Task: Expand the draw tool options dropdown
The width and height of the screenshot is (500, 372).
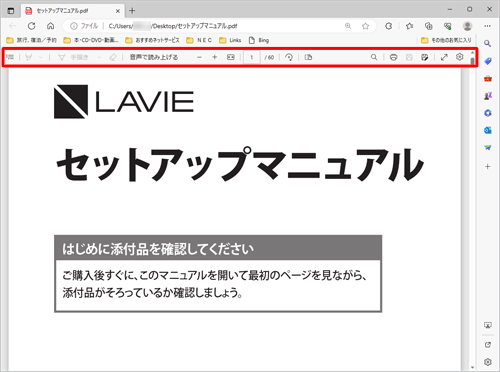Action: [99, 57]
